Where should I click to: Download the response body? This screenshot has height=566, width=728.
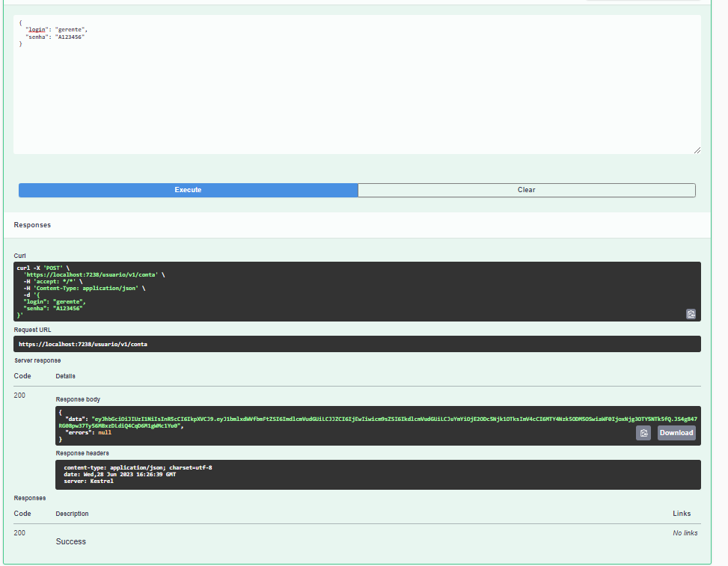[x=675, y=432]
